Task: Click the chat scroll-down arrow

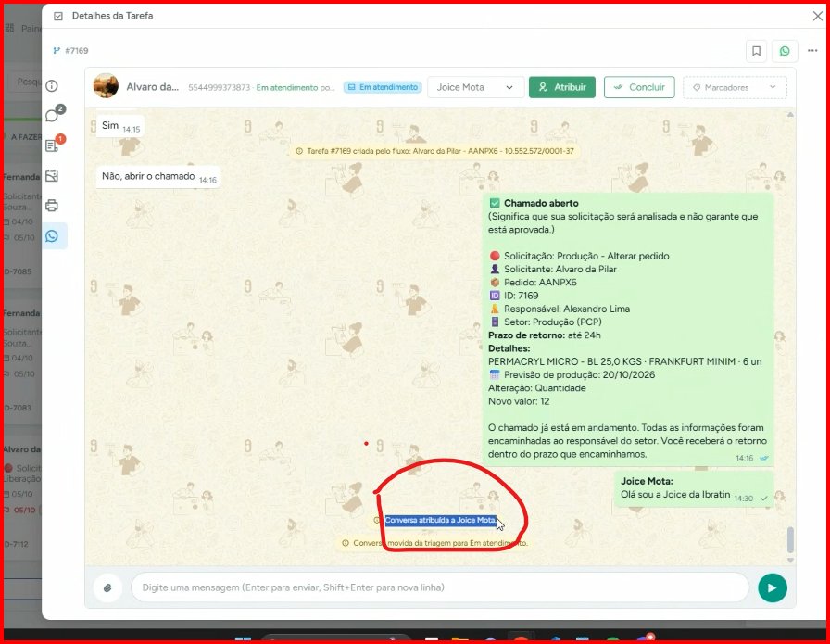Action: pyautogui.click(x=790, y=560)
